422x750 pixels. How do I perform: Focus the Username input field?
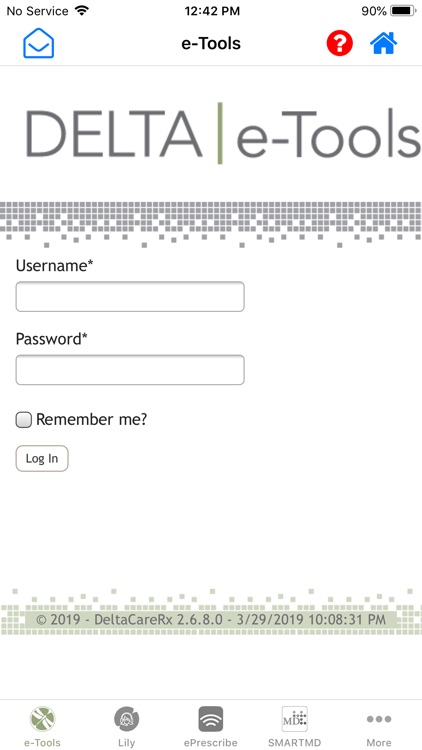(130, 297)
